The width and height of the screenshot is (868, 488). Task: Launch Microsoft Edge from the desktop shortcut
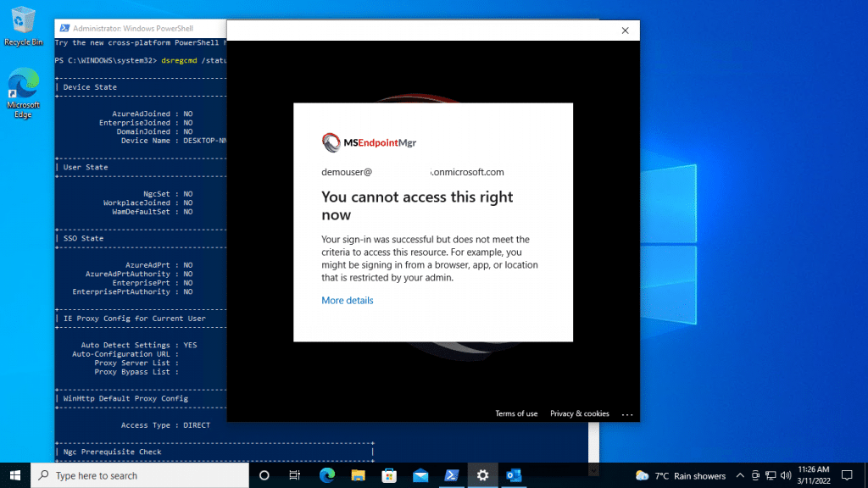coord(23,93)
